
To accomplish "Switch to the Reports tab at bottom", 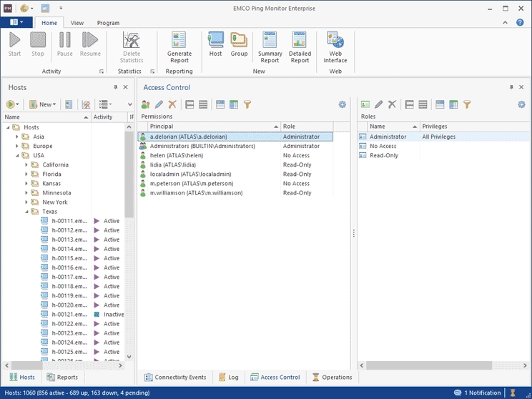I will [62, 378].
